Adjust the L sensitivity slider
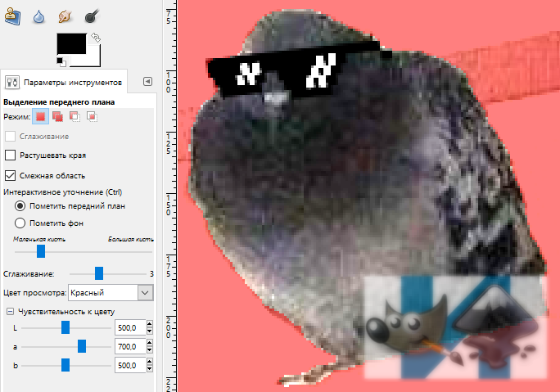 [x=65, y=327]
